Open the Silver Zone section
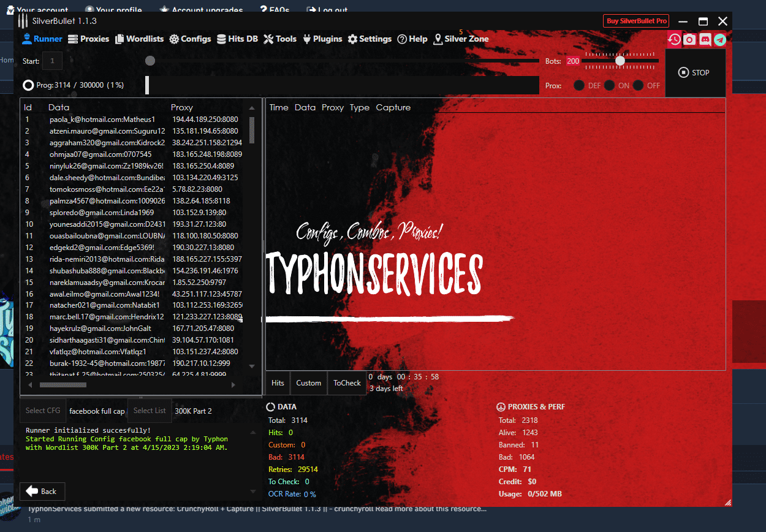The height and width of the screenshot is (532, 766). tap(461, 39)
